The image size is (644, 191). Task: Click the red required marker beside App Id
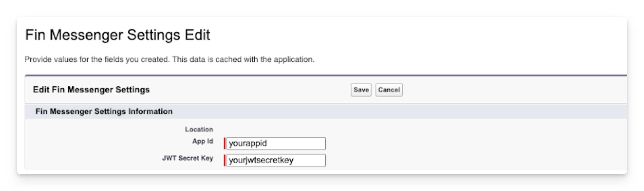(225, 143)
